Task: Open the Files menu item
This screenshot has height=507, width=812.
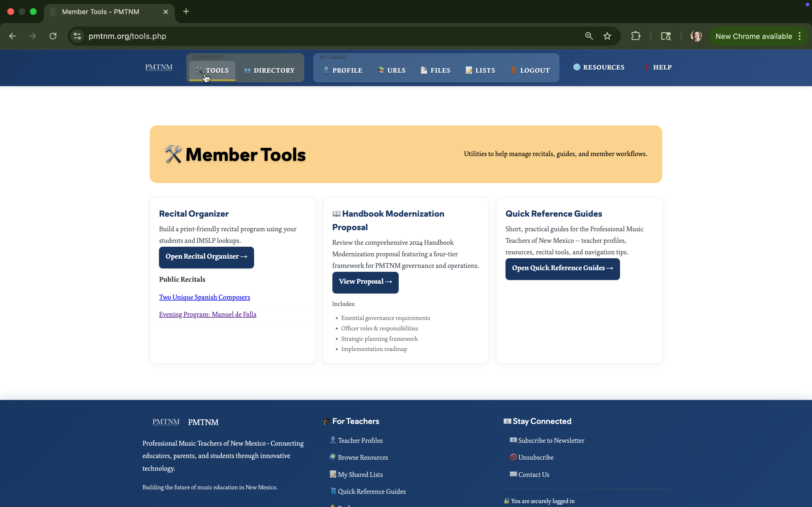Action: (436, 70)
